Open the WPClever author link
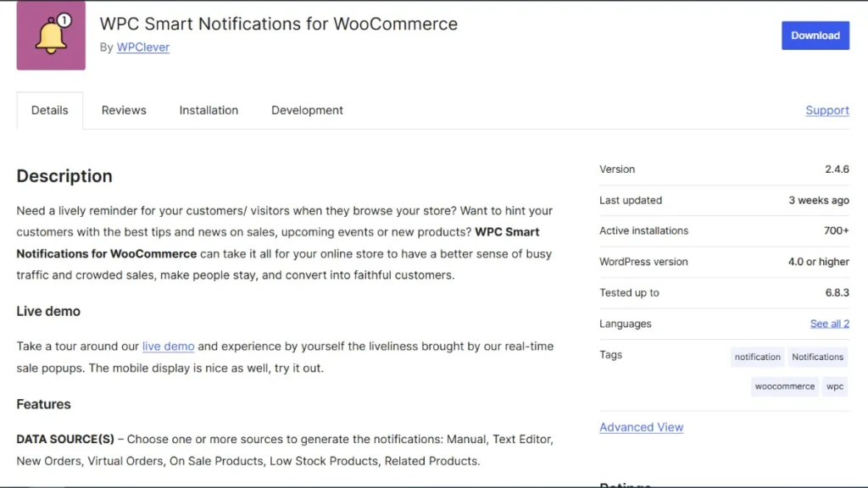The image size is (868, 488). (142, 47)
